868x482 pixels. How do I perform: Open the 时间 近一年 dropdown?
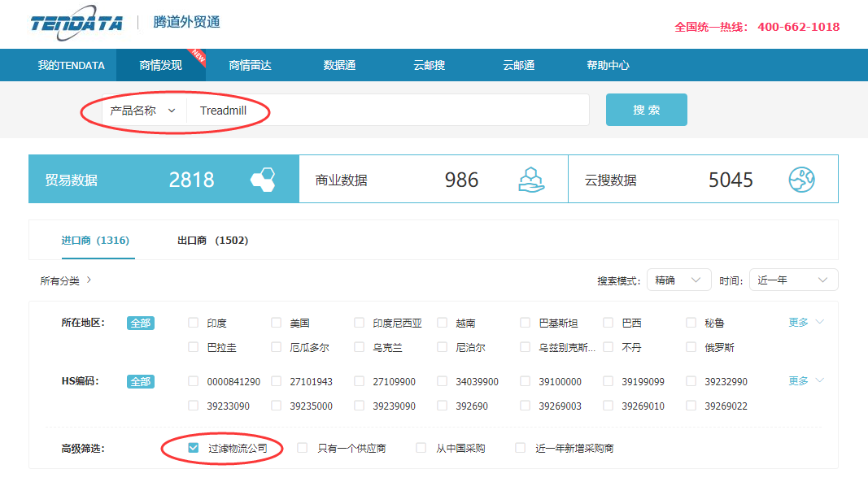coord(792,280)
